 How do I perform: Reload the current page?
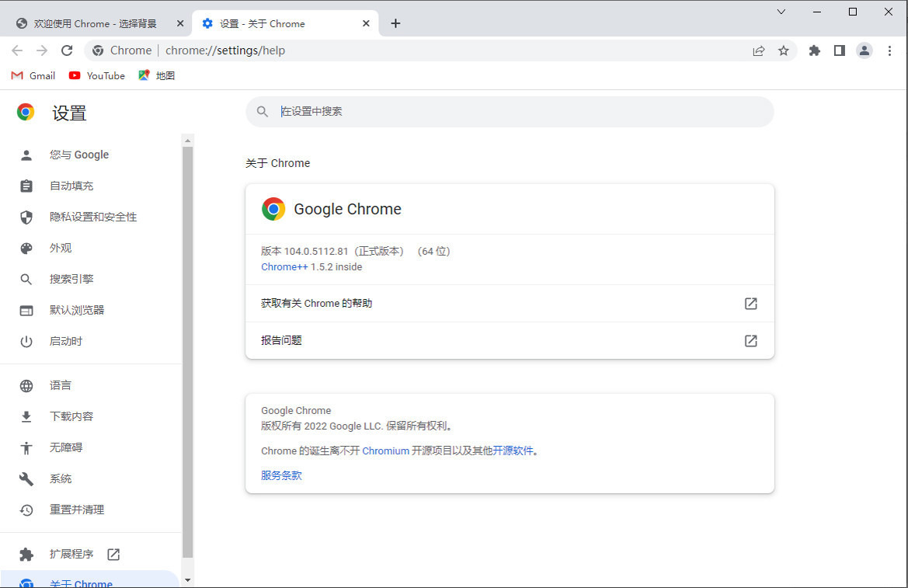pos(67,50)
